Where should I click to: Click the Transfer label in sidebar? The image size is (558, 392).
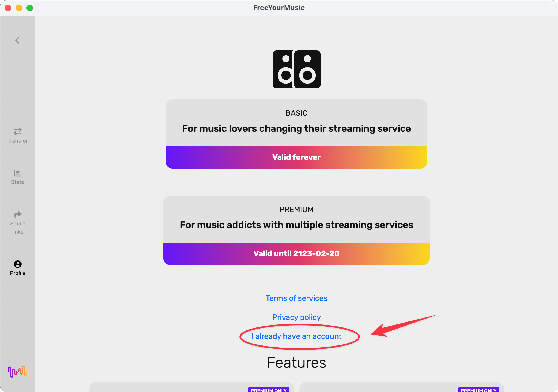pyautogui.click(x=18, y=141)
